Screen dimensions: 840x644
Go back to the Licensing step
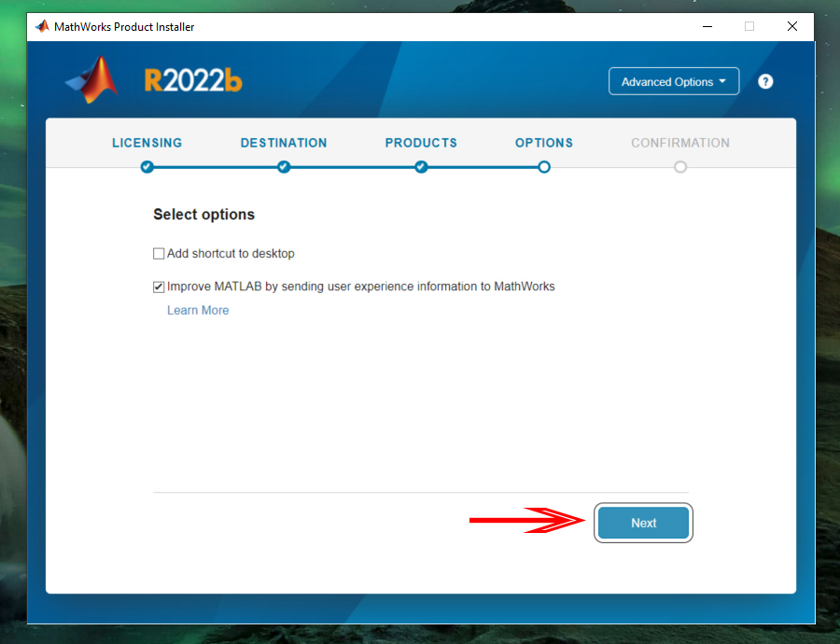147,143
